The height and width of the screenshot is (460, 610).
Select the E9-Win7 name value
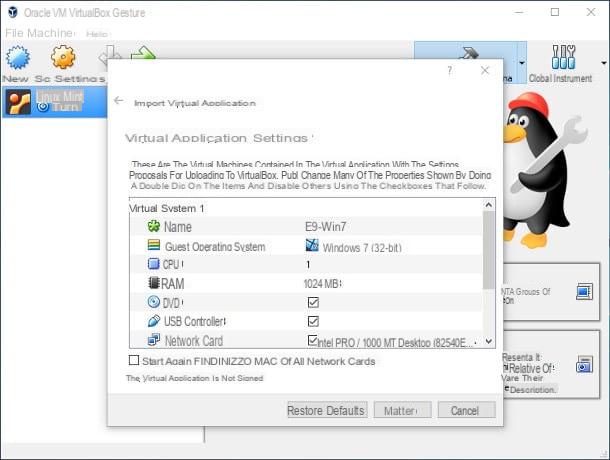coord(326,226)
